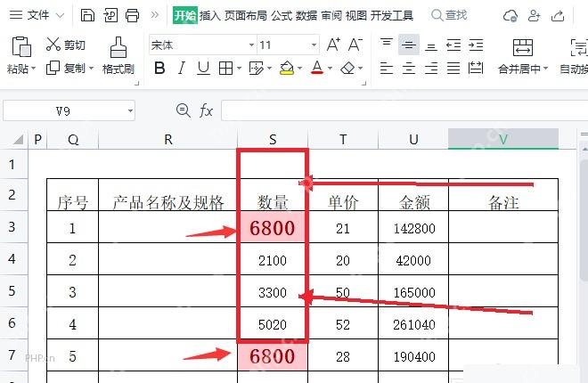This screenshot has height=383, width=588.
Task: Open the name box V9 dropdown
Action: [130, 111]
